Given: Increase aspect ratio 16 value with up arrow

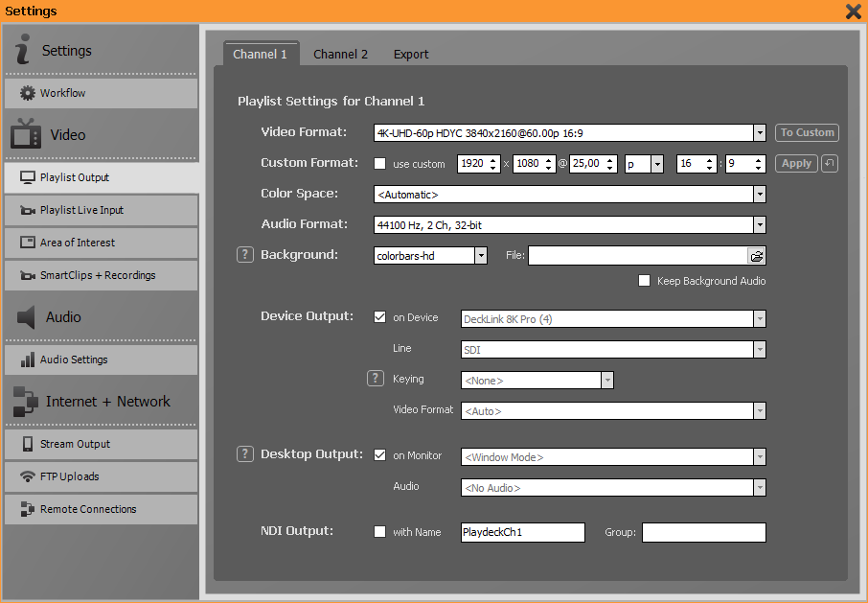Looking at the screenshot, I should (x=709, y=159).
